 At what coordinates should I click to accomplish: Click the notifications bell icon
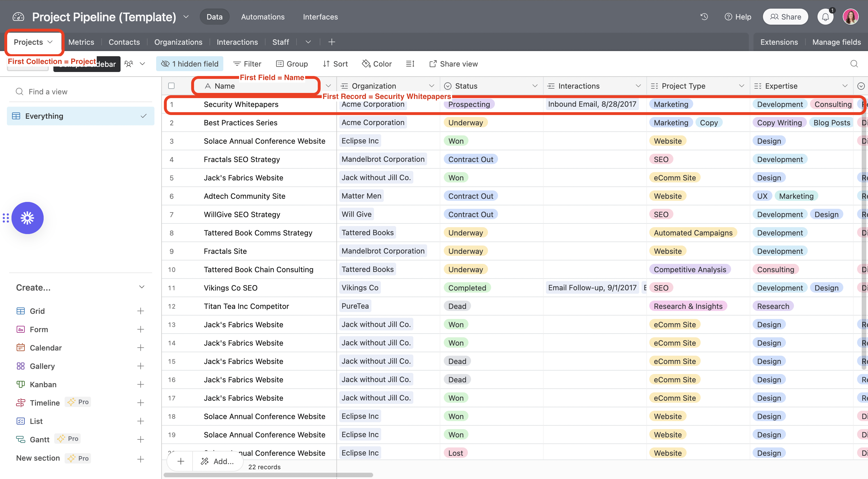click(x=825, y=17)
